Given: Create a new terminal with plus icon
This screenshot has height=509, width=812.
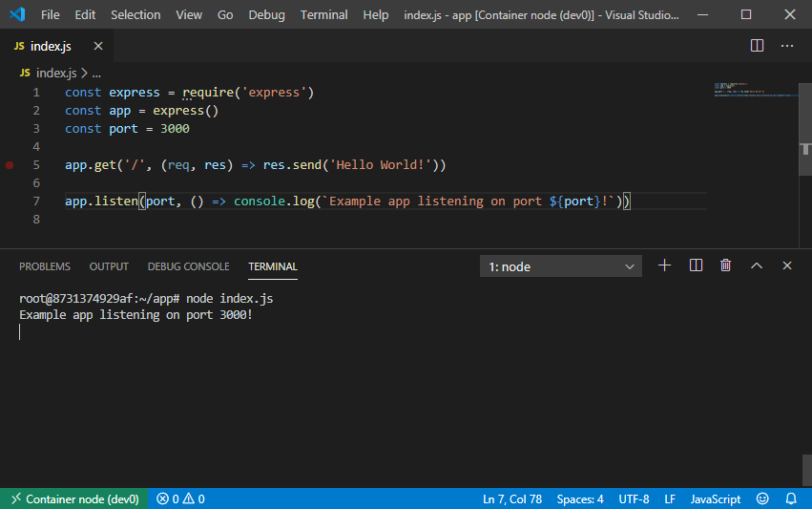Looking at the screenshot, I should tap(665, 265).
